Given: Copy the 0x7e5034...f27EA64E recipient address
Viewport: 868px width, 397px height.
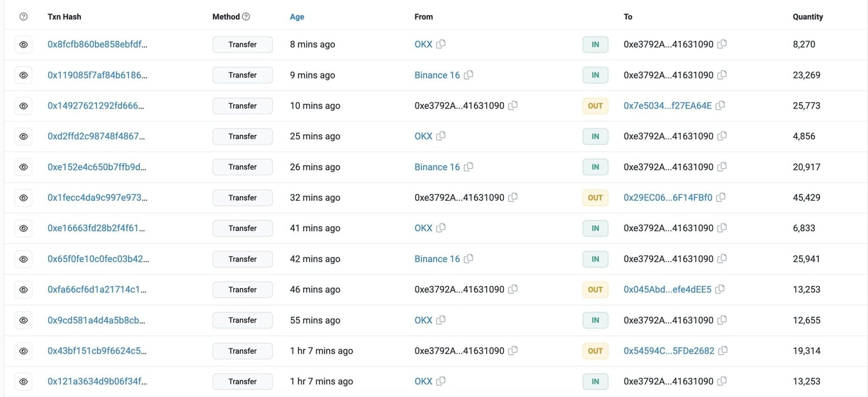Looking at the screenshot, I should pos(720,105).
